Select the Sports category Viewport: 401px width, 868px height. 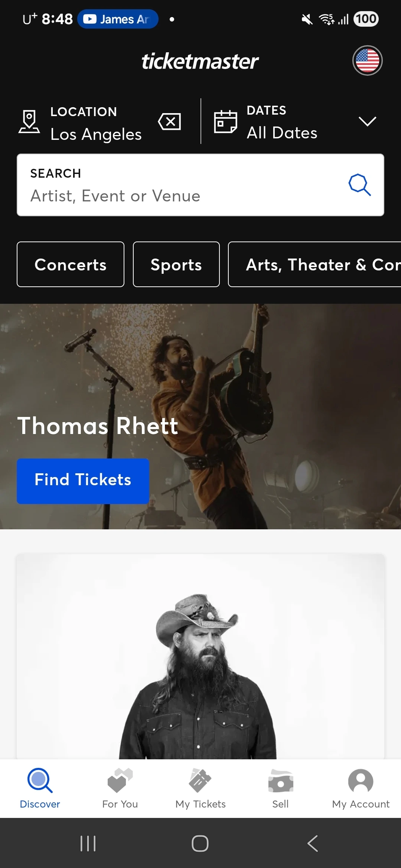click(176, 264)
